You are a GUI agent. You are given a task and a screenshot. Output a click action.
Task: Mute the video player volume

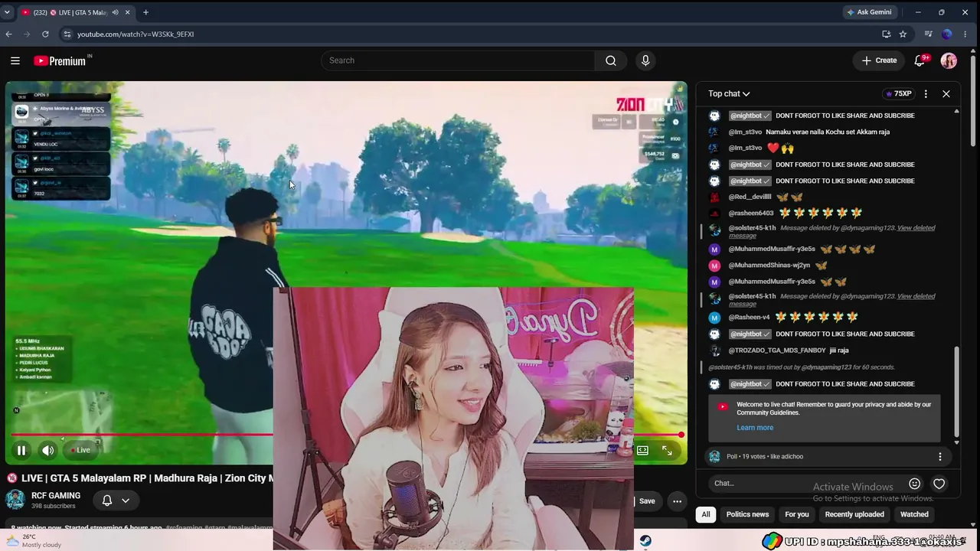[x=47, y=450]
